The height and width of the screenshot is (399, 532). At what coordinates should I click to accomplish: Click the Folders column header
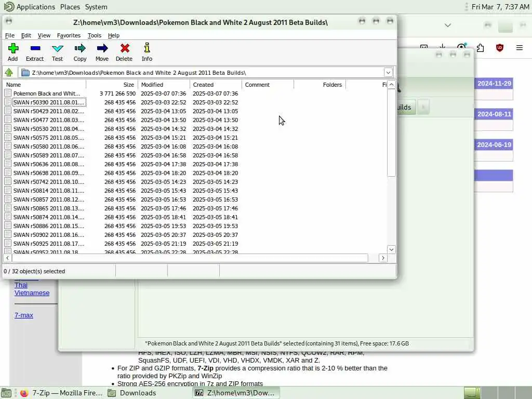click(320, 85)
